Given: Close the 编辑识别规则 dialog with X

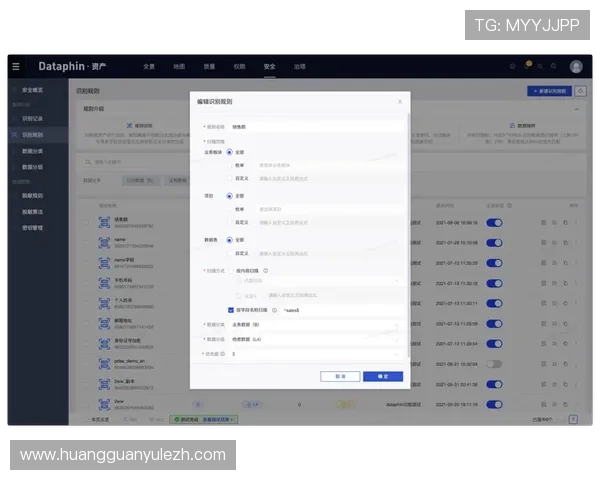Looking at the screenshot, I should click(x=400, y=101).
